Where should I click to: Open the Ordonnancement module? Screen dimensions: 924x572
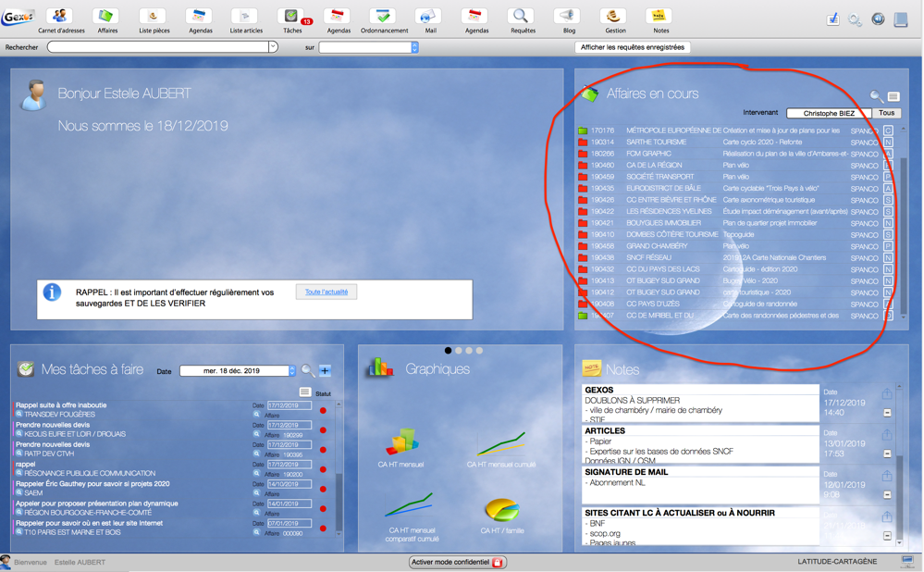tap(384, 19)
